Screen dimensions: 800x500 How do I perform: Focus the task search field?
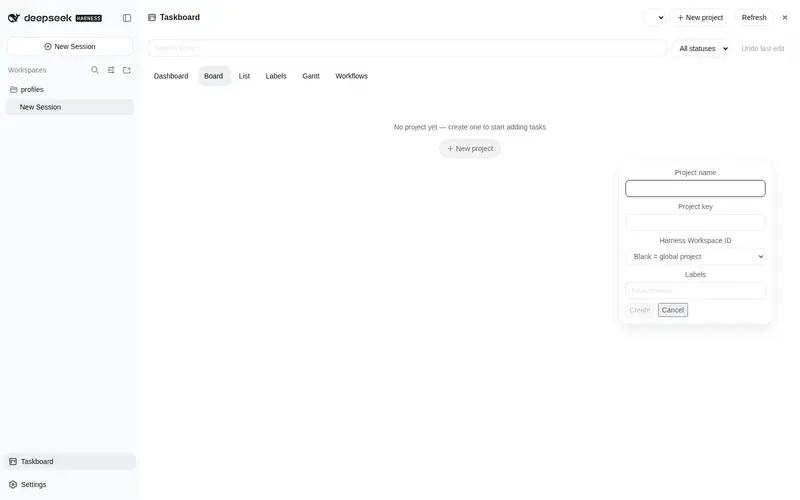click(x=407, y=48)
